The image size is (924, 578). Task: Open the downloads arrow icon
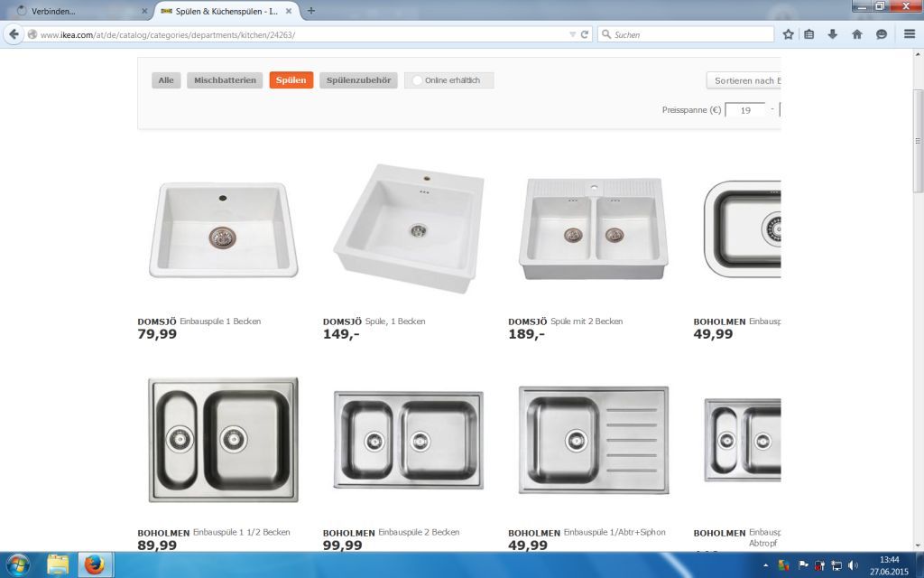click(x=833, y=35)
